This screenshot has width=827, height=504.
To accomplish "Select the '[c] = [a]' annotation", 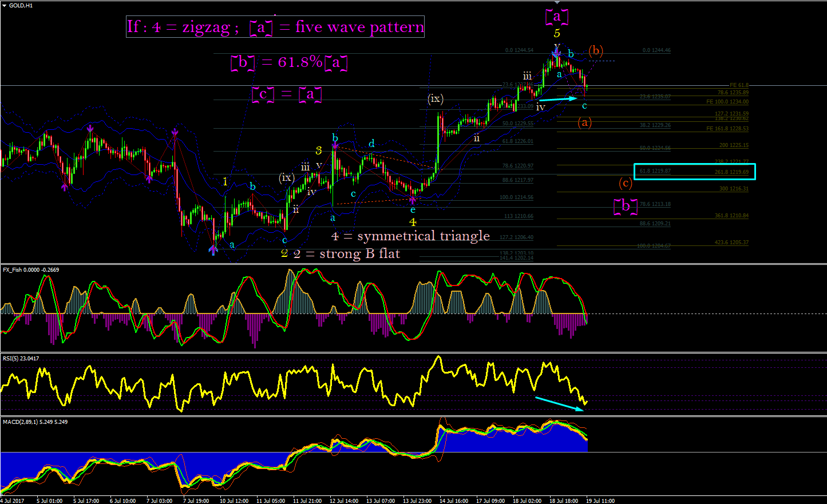I will pos(286,94).
